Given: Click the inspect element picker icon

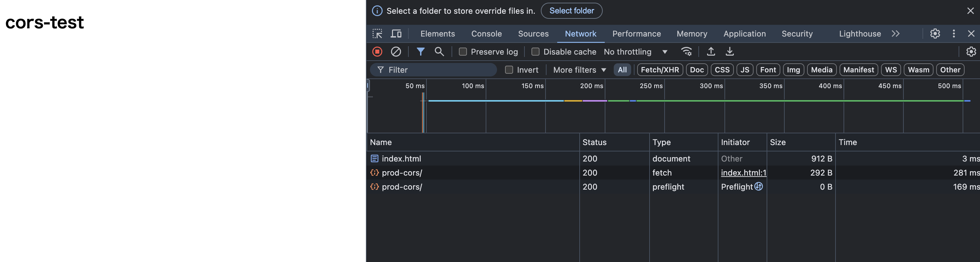Looking at the screenshot, I should (377, 34).
